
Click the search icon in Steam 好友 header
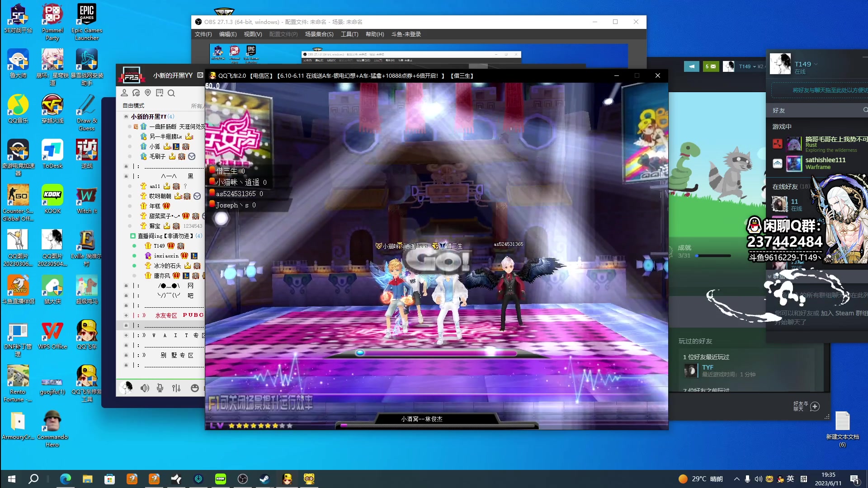tap(865, 110)
